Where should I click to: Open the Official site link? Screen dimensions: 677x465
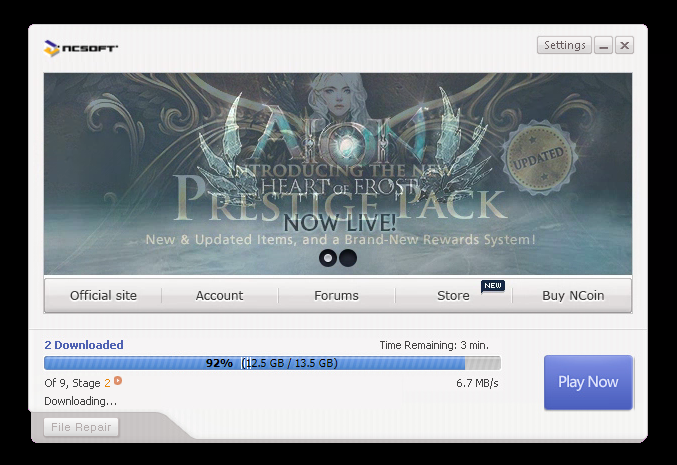[x=103, y=296]
